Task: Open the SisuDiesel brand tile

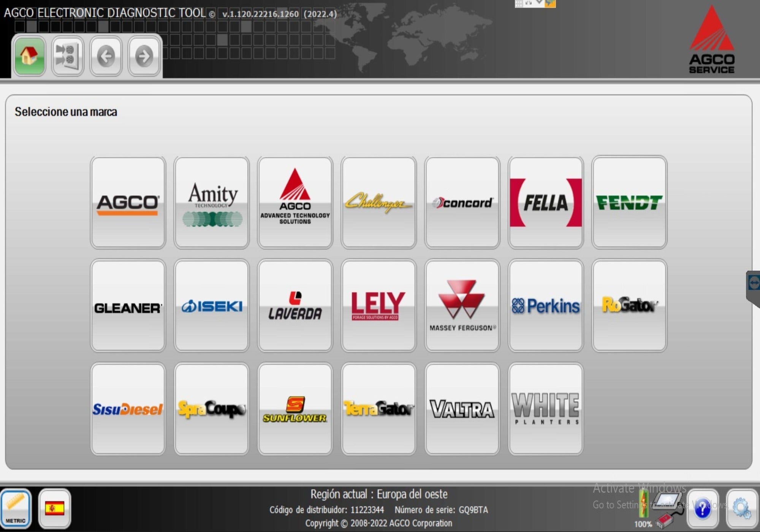Action: (128, 409)
